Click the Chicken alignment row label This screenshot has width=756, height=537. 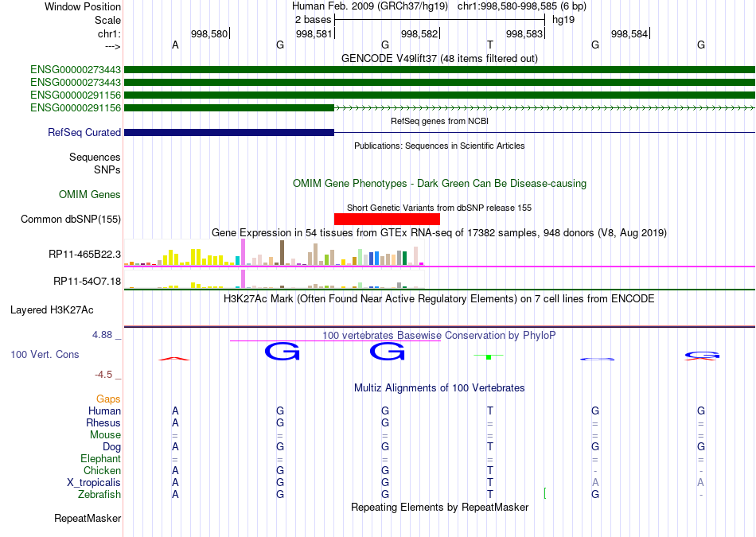[x=102, y=470]
